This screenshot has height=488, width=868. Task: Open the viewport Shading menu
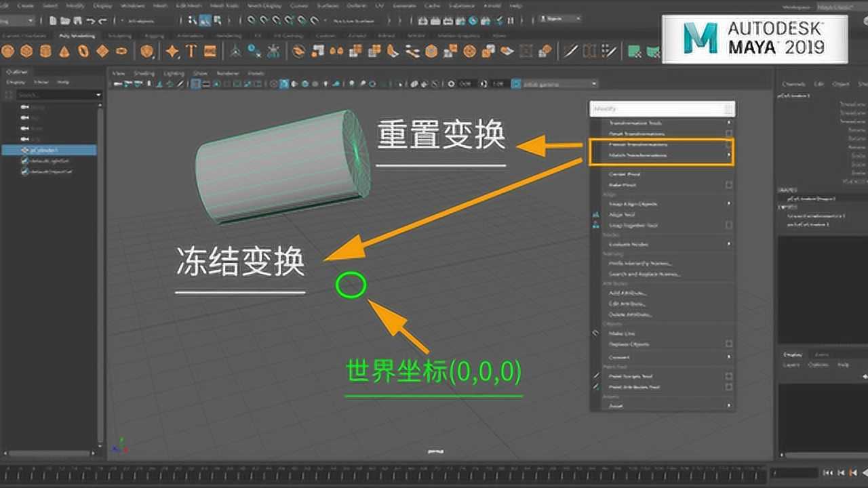pos(144,73)
